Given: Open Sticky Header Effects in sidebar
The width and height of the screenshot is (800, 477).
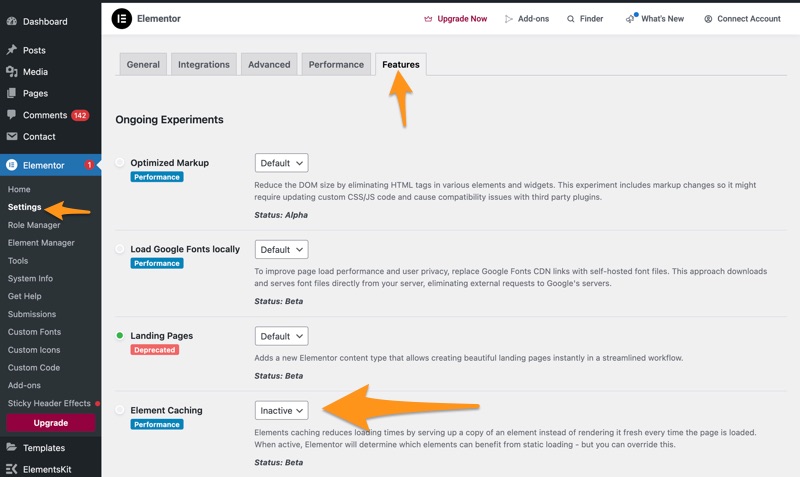Looking at the screenshot, I should (x=49, y=404).
